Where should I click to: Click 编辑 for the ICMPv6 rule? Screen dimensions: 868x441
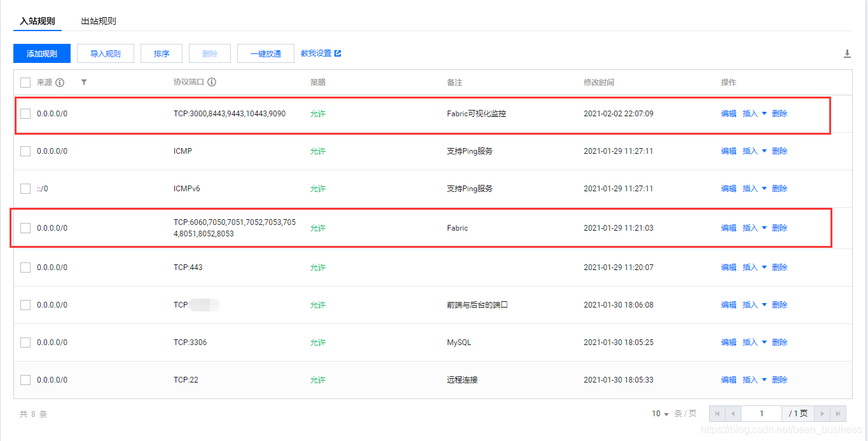click(729, 189)
